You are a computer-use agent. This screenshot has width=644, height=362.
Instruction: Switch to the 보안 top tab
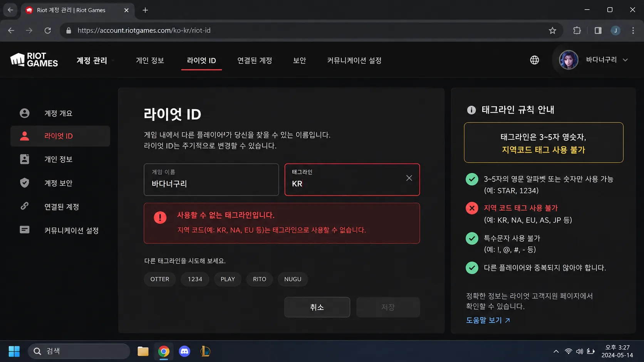click(299, 60)
